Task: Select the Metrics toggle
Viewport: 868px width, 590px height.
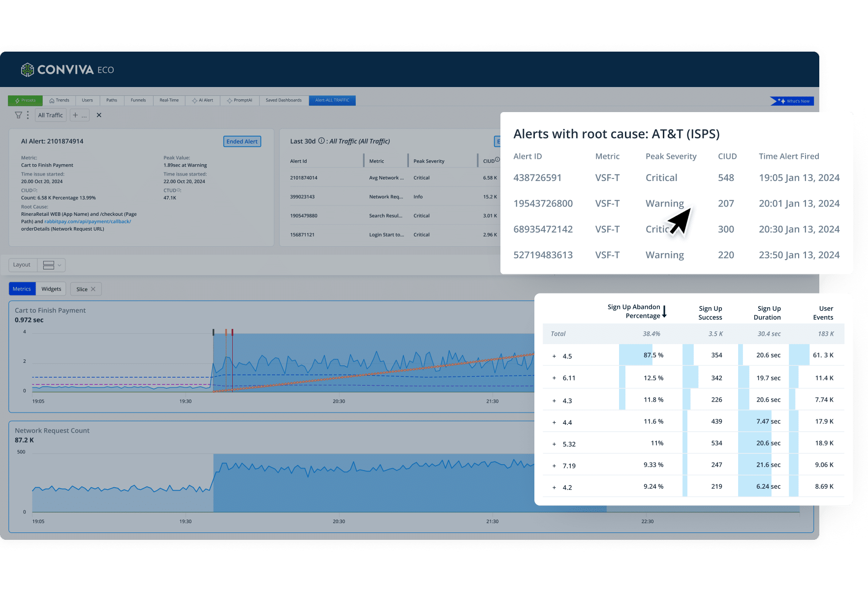Action: pos(22,289)
